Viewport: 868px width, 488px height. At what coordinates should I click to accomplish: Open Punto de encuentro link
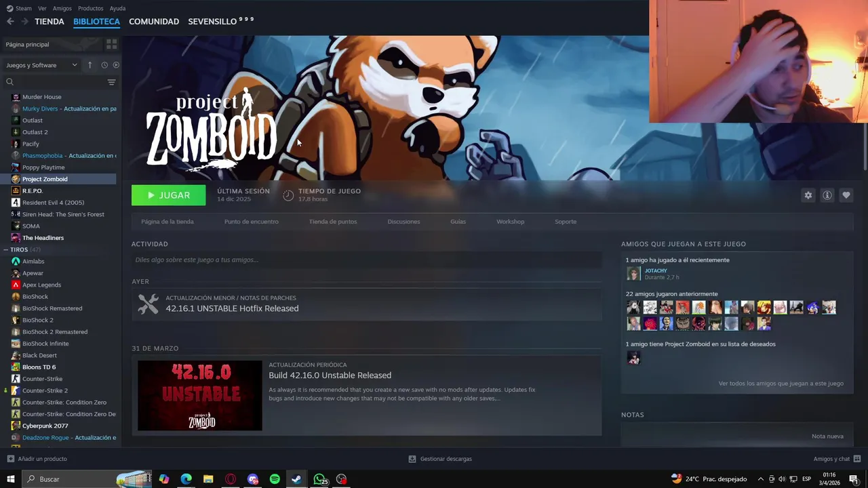[252, 222]
